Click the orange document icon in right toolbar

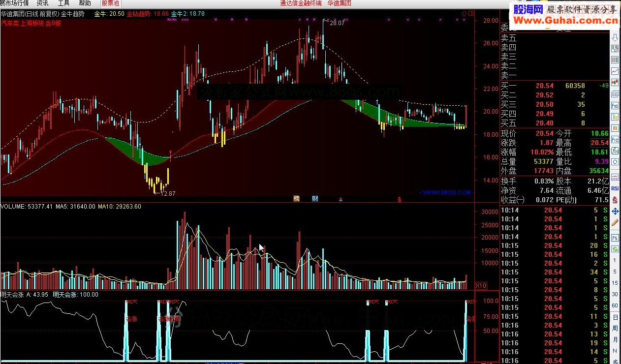615,128
